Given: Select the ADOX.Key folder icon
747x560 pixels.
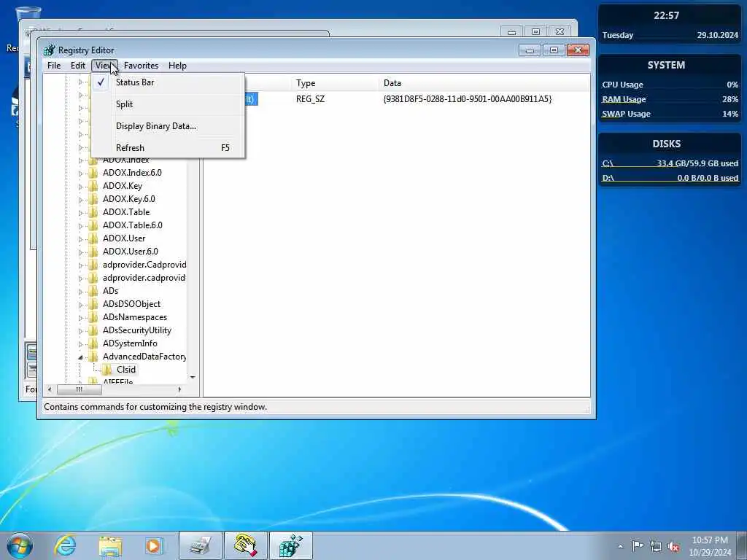Looking at the screenshot, I should (x=93, y=186).
